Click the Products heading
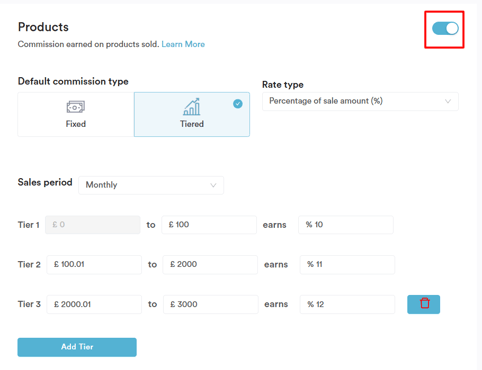Viewport: 482px width, 370px height. click(43, 27)
